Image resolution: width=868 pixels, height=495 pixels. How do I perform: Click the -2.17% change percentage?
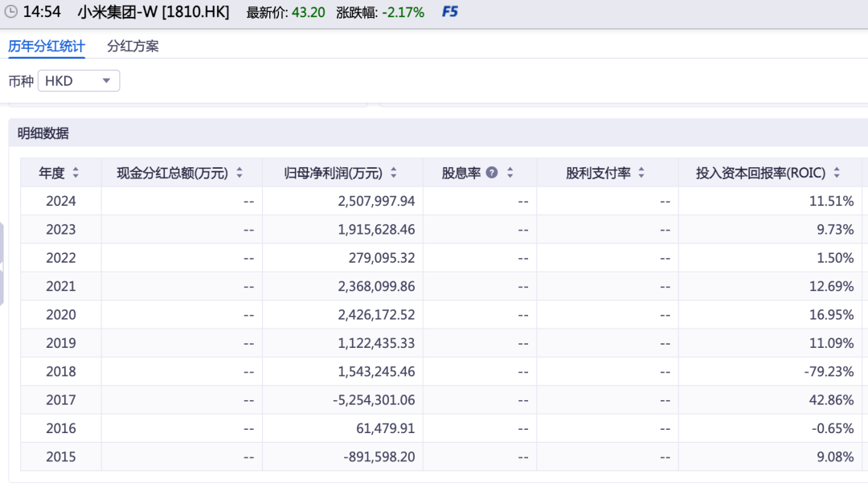403,13
